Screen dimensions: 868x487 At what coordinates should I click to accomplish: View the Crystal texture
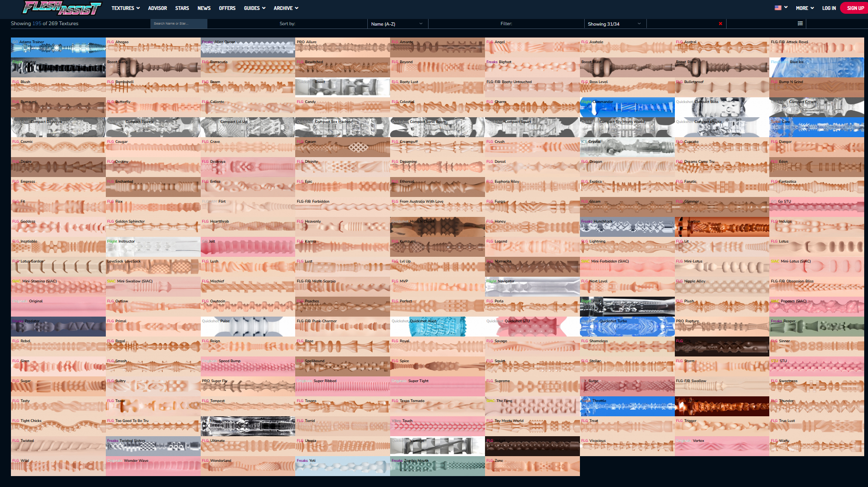click(627, 147)
